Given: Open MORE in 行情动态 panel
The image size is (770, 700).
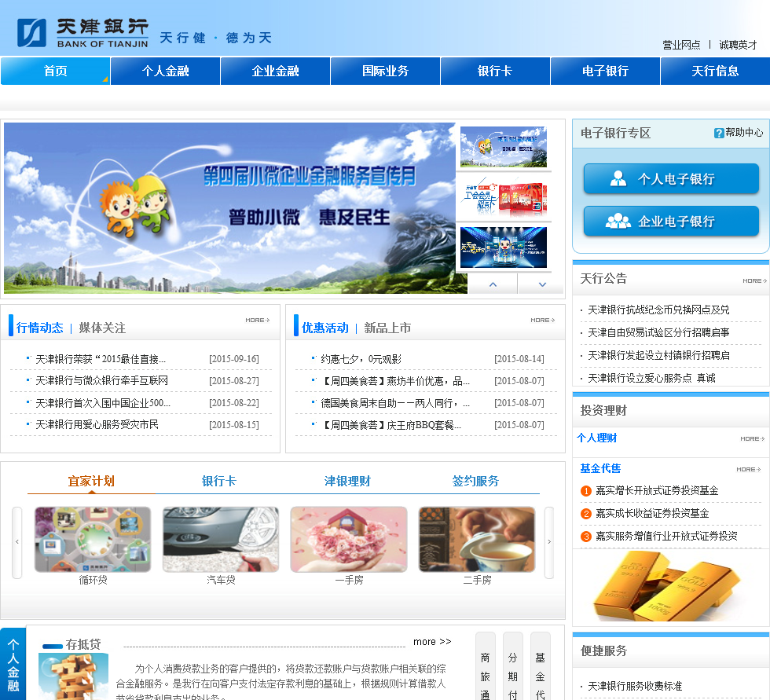Looking at the screenshot, I should pyautogui.click(x=258, y=320).
